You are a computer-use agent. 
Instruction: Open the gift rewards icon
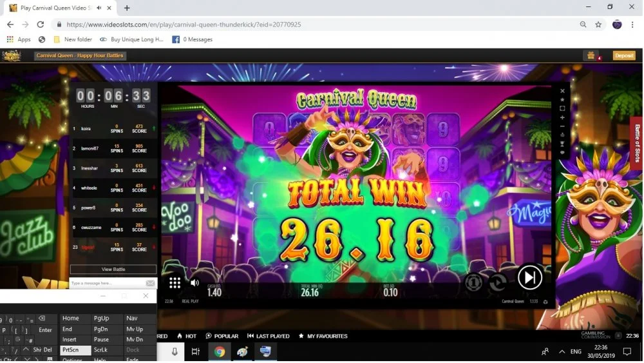[x=591, y=55]
